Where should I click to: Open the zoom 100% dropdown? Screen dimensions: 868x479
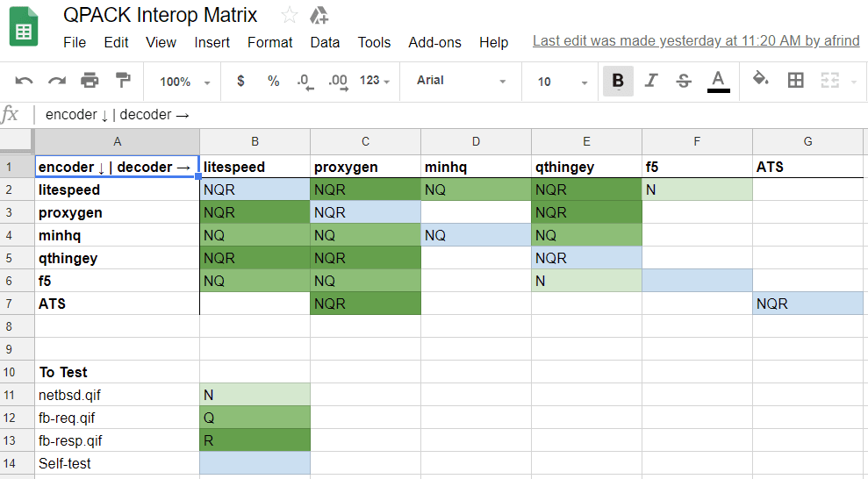pos(185,82)
